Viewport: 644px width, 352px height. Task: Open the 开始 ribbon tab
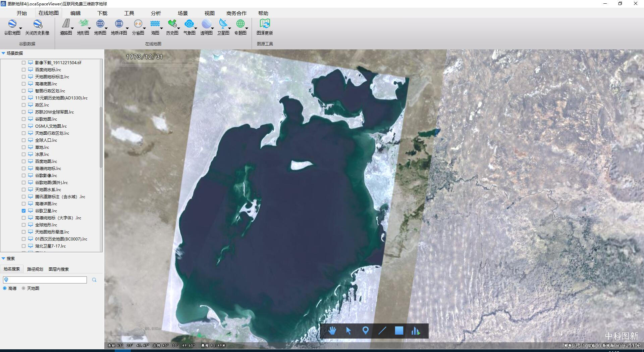click(x=22, y=13)
